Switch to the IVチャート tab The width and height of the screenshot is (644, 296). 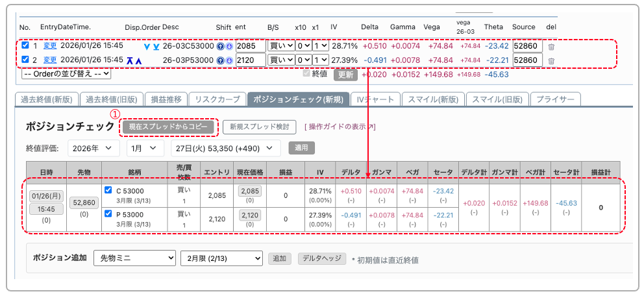[x=375, y=99]
